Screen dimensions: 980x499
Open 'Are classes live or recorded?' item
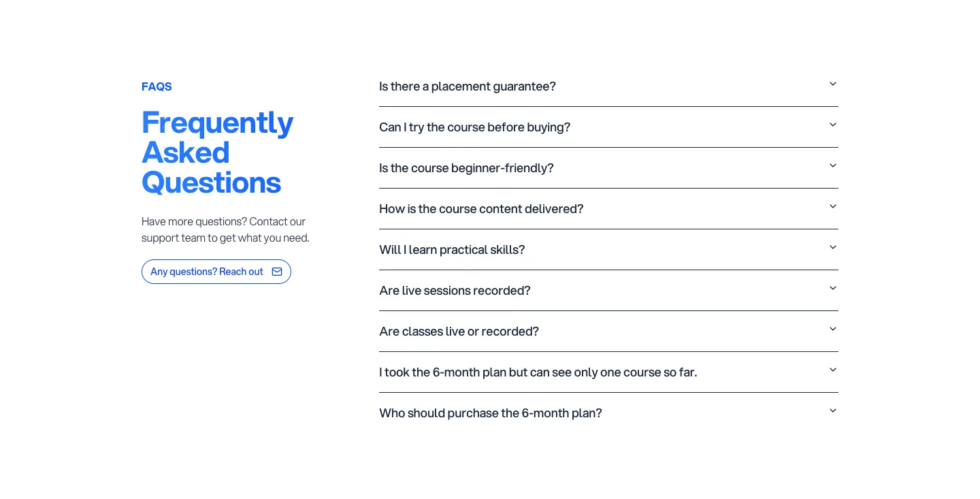click(608, 332)
